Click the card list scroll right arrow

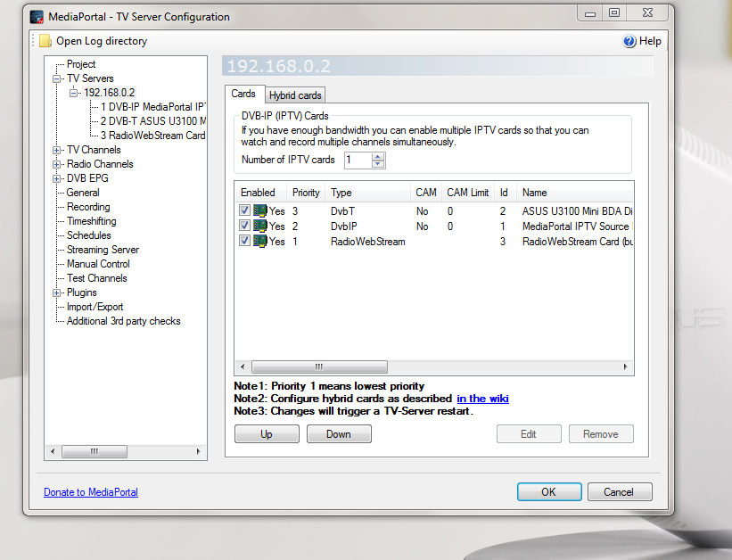pos(626,366)
